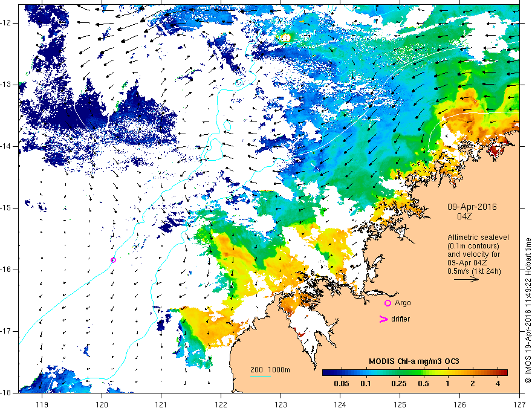
Task: Click the '© IMOS' vertical timestamp credit text
Action: pyautogui.click(x=528, y=311)
